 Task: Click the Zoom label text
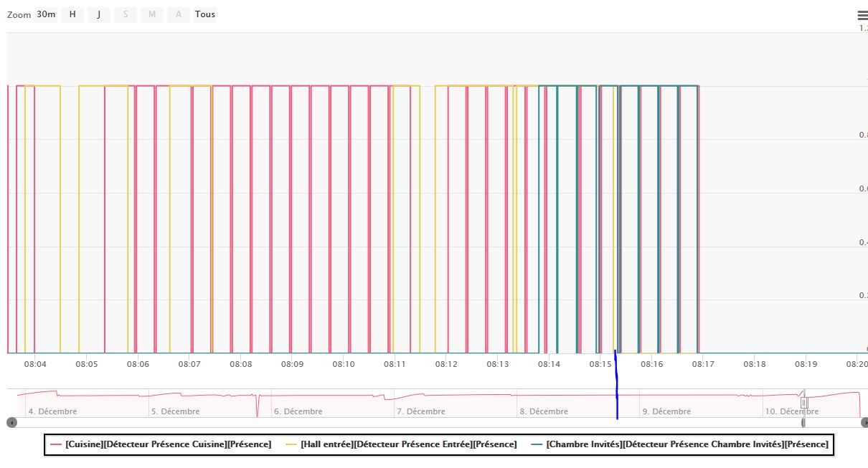pos(19,15)
